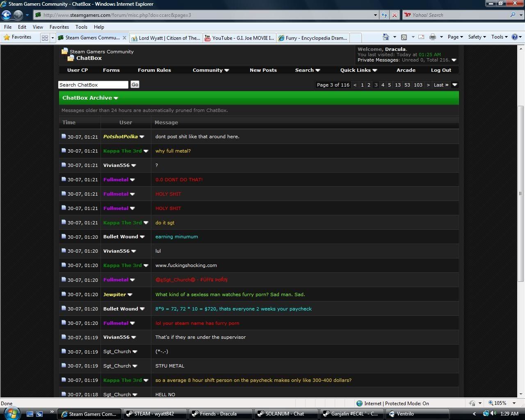Click the RSS feeds icon
This screenshot has height=420, width=525.
[x=404, y=37]
